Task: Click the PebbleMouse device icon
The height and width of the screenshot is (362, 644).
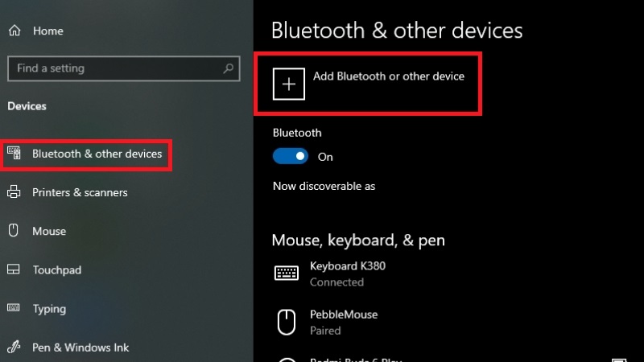Action: [x=287, y=322]
